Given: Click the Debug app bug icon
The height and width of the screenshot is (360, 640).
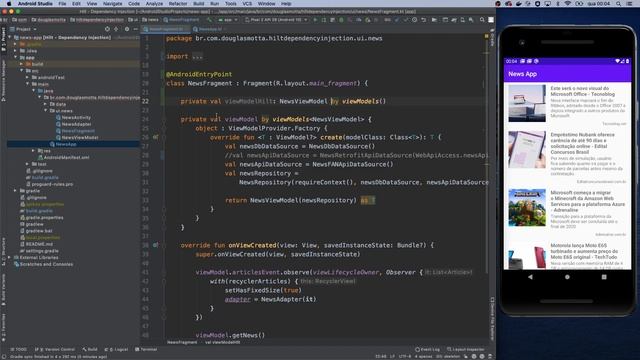Looking at the screenshot, I should click(x=341, y=20).
